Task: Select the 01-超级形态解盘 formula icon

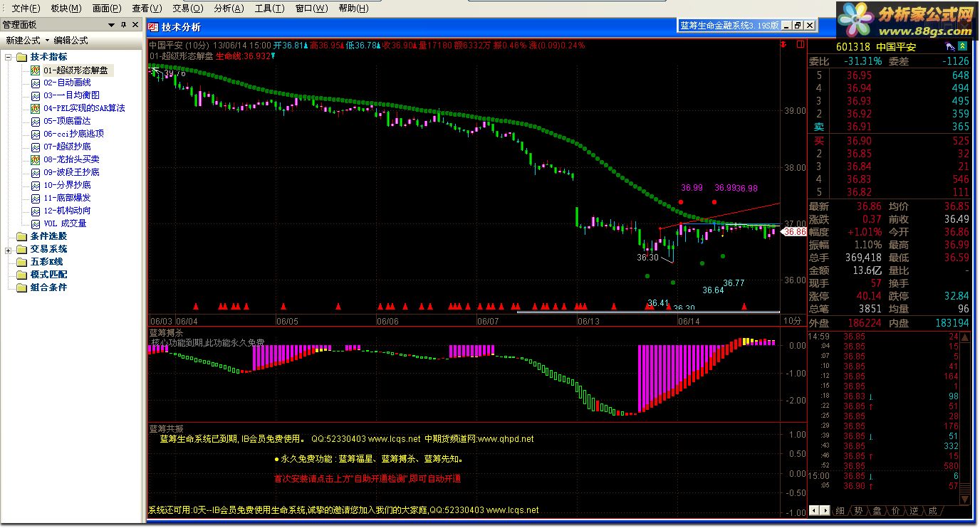Action: pos(36,70)
